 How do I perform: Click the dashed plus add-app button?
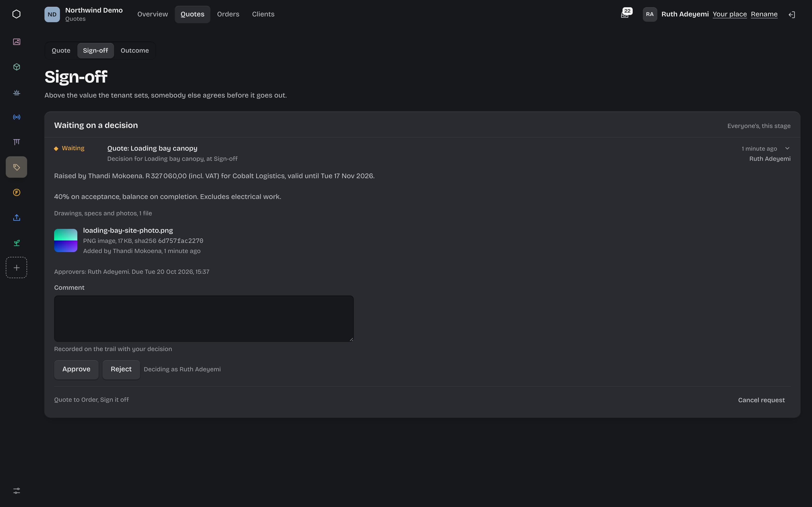click(x=16, y=268)
